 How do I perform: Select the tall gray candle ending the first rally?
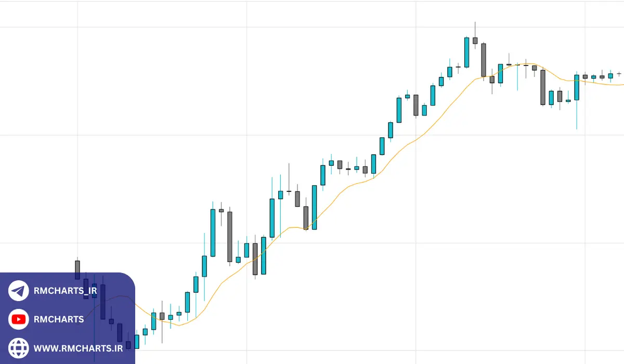pos(229,236)
